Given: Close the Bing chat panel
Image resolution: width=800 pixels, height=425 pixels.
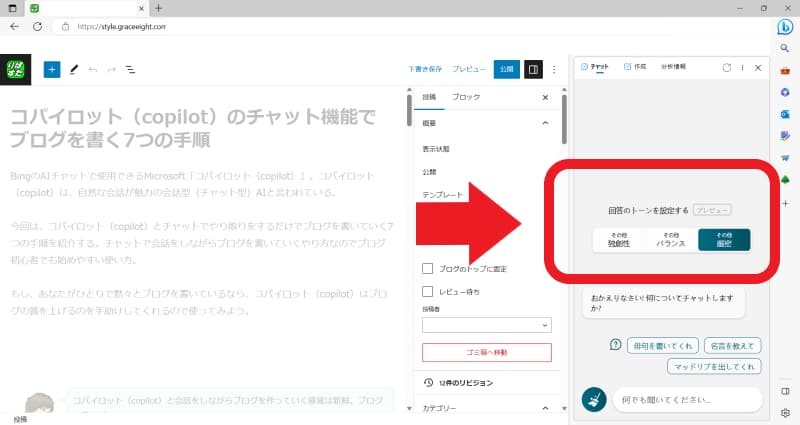Looking at the screenshot, I should click(758, 67).
